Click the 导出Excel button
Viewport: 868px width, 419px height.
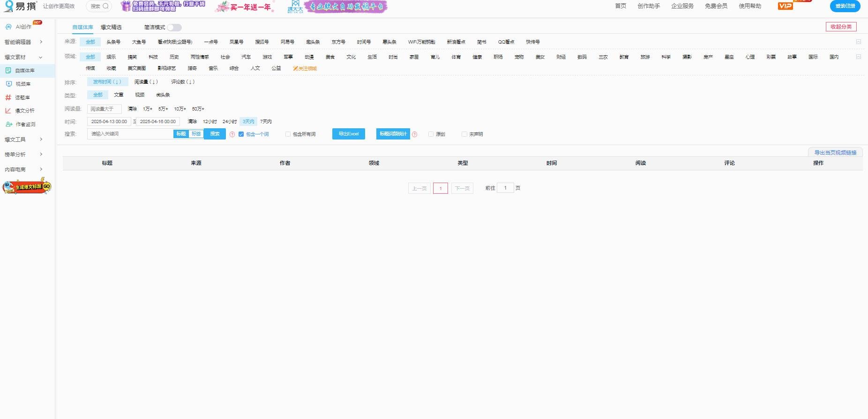pyautogui.click(x=348, y=134)
